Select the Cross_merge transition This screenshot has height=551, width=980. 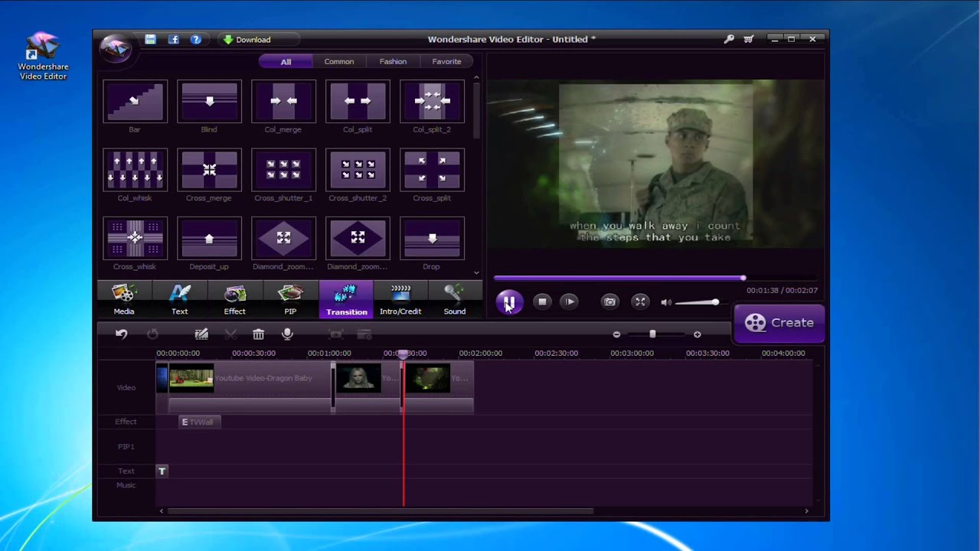pyautogui.click(x=209, y=170)
